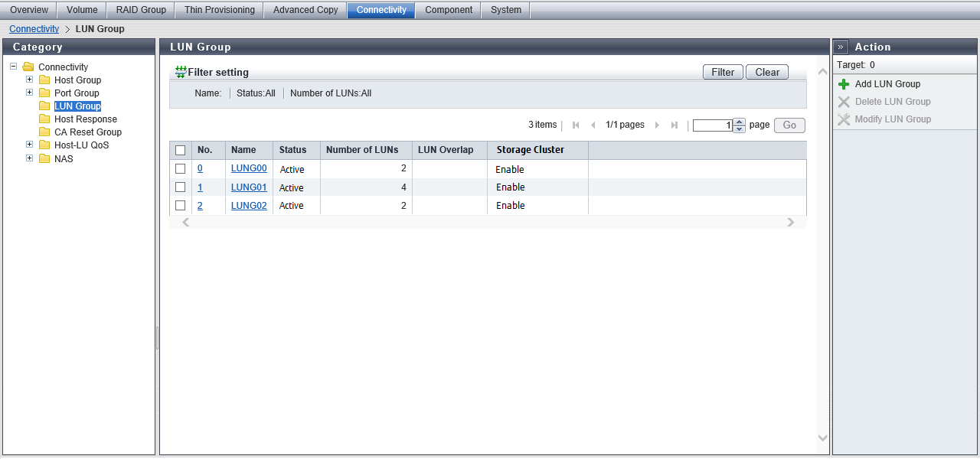The width and height of the screenshot is (980, 459).
Task: Open the LUNG02 link
Action: click(x=249, y=206)
